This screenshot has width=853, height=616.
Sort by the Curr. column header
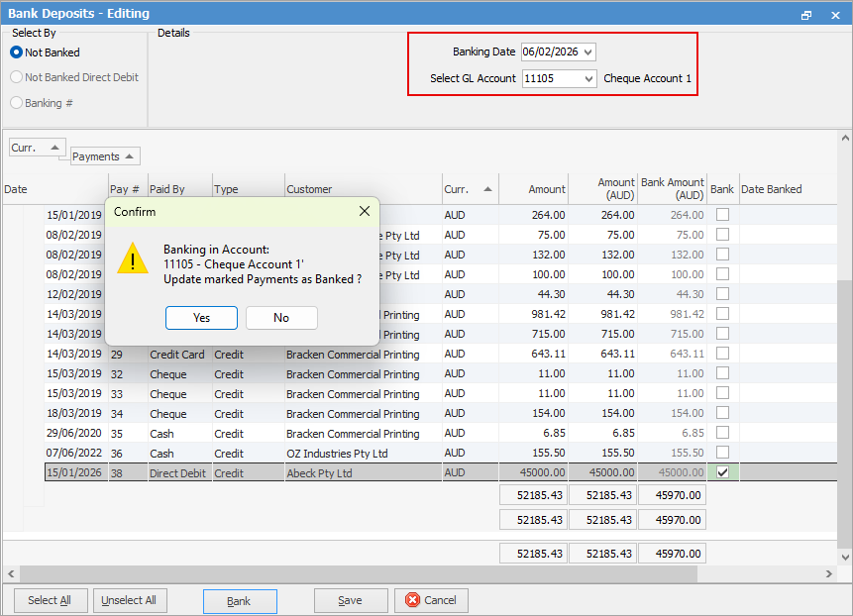(x=470, y=189)
